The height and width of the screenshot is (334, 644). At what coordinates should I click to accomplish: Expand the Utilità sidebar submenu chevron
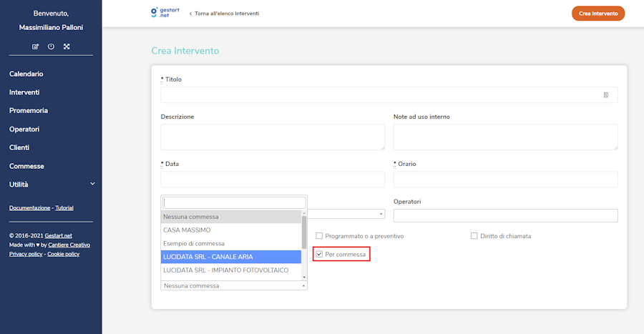coord(92,185)
